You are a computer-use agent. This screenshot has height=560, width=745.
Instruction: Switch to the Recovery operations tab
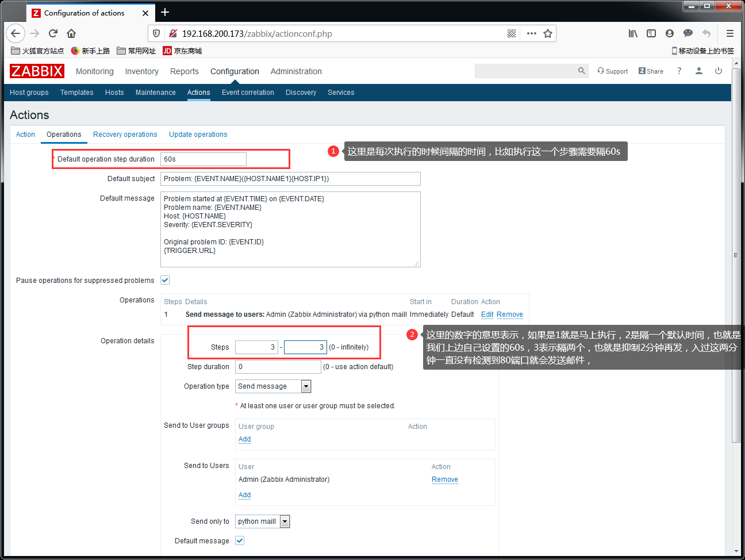tap(125, 135)
